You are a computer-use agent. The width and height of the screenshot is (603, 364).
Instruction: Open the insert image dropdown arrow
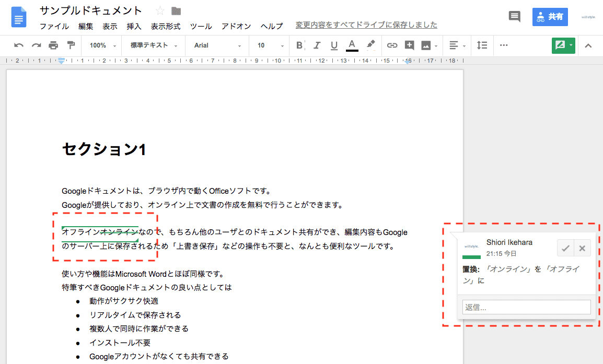436,46
